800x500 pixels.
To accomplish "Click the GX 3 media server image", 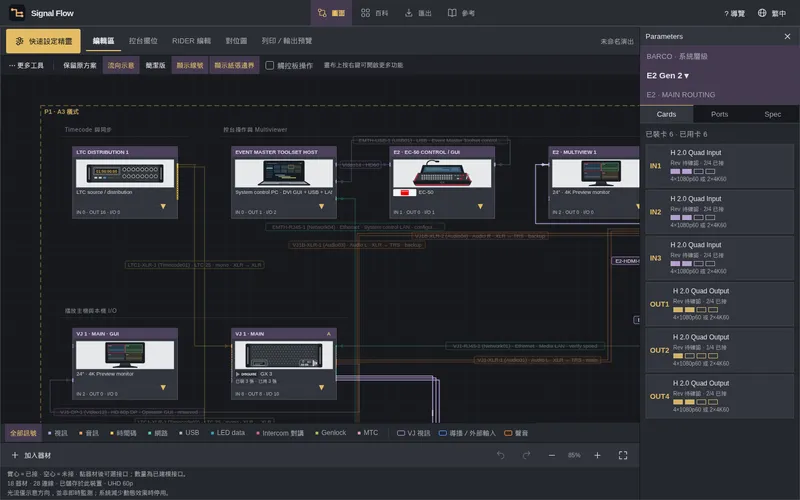I will coord(284,355).
